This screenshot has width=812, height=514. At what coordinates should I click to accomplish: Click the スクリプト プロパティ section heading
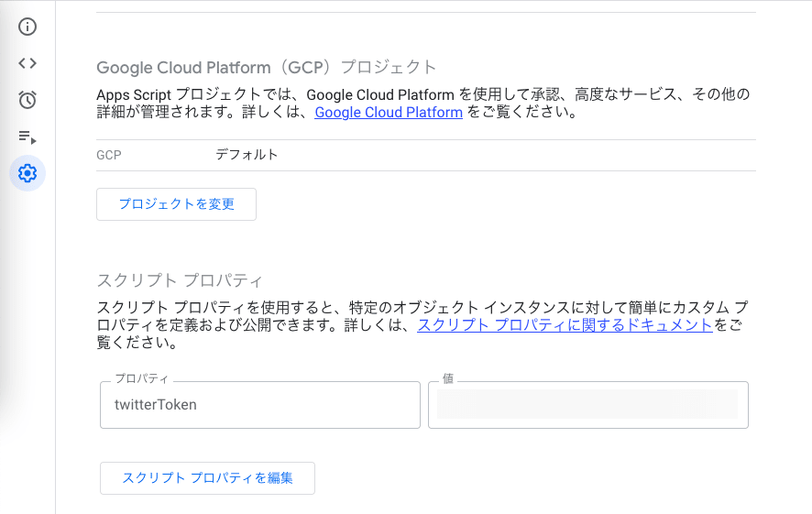tap(180, 280)
